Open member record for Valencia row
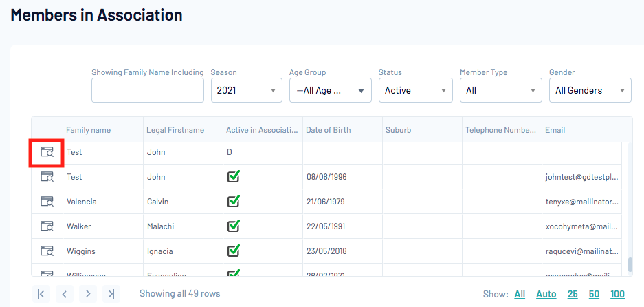The height and width of the screenshot is (307, 644). [x=47, y=202]
